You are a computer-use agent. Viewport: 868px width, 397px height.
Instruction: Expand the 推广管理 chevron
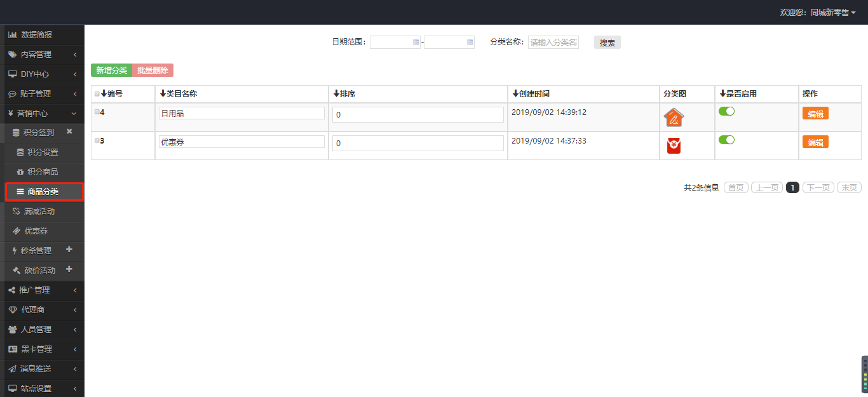tap(75, 290)
